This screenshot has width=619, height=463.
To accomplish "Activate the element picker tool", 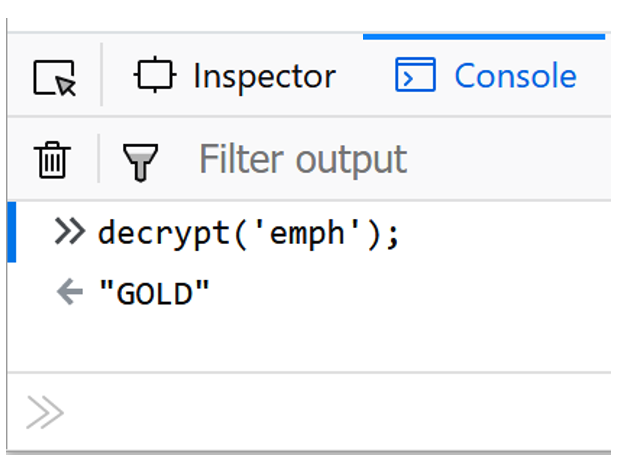I will click(x=54, y=77).
